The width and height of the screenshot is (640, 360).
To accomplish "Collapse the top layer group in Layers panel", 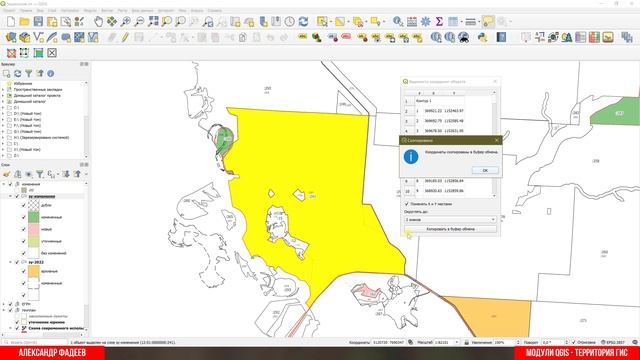I will click(x=4, y=184).
